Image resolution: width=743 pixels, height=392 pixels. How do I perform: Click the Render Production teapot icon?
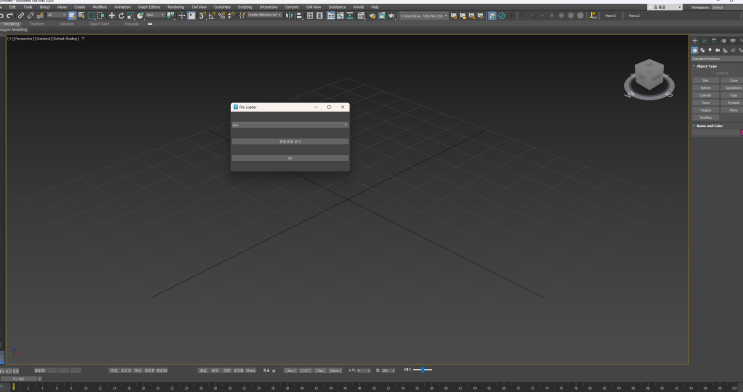tap(391, 16)
